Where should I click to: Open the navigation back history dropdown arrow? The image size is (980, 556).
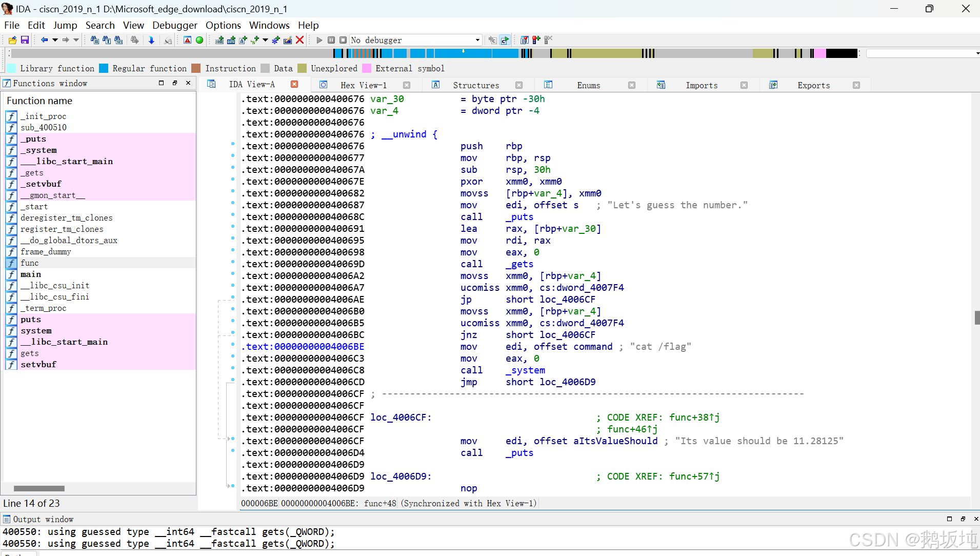(x=54, y=40)
